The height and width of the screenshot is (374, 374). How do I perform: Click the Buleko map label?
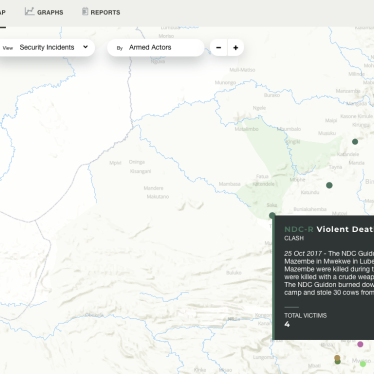coord(234,273)
